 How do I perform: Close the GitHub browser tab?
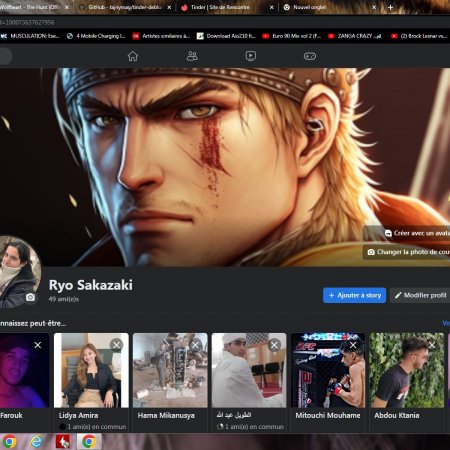coord(169,7)
